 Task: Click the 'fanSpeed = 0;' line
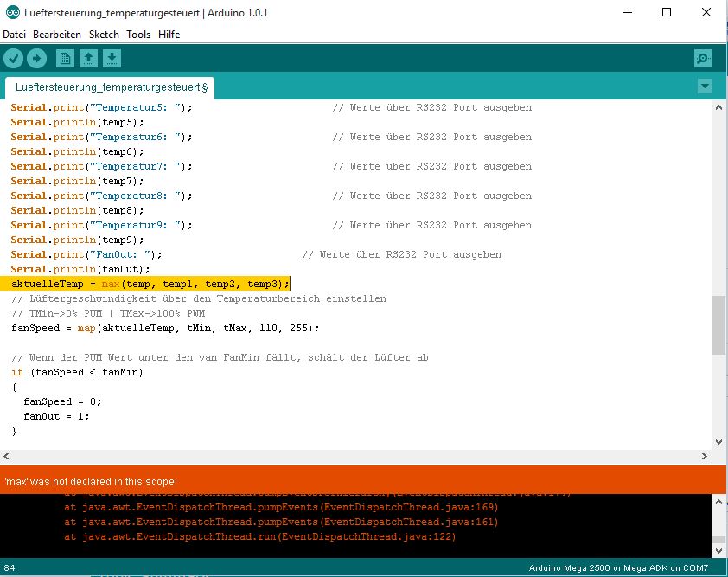[x=62, y=401]
